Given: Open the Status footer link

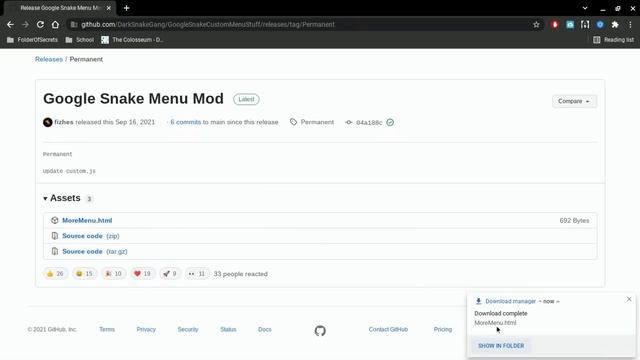Looking at the screenshot, I should [228, 329].
